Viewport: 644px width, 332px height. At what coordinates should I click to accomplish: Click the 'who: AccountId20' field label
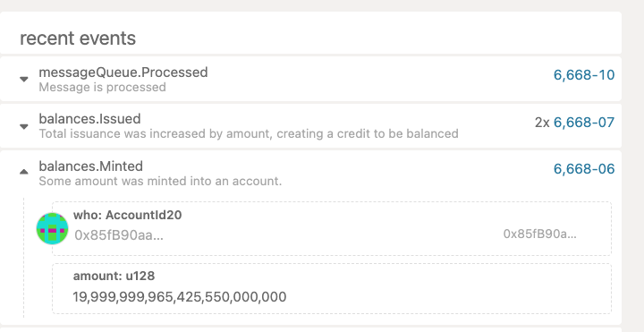click(127, 215)
